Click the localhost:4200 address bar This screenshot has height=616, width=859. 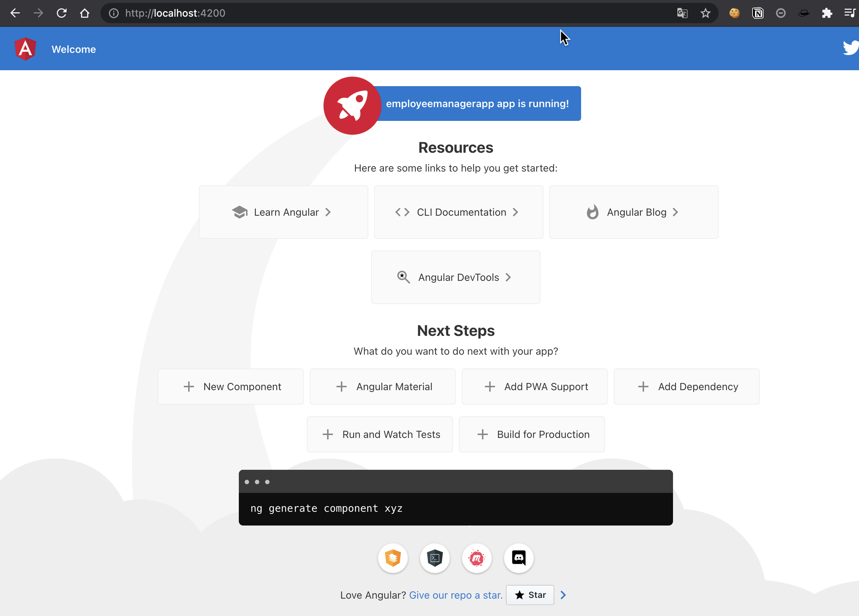pyautogui.click(x=341, y=13)
